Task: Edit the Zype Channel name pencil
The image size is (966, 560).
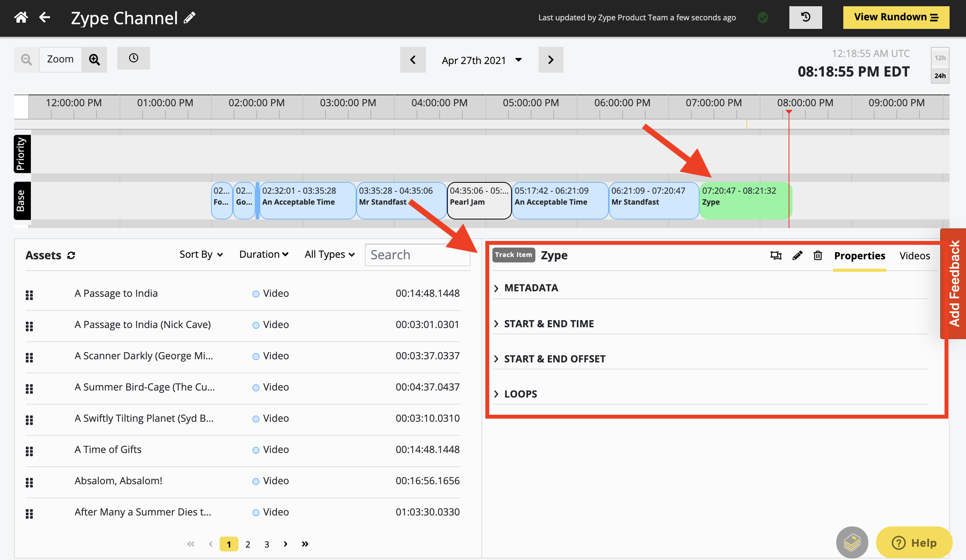Action: click(190, 18)
